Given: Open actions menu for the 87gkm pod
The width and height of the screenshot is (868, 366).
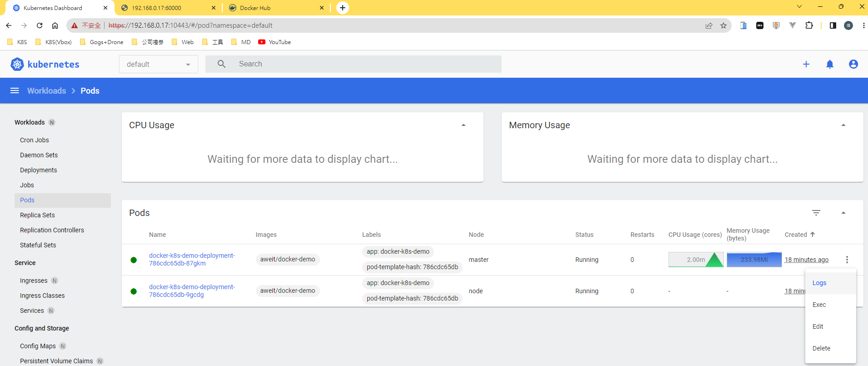Looking at the screenshot, I should (x=847, y=260).
